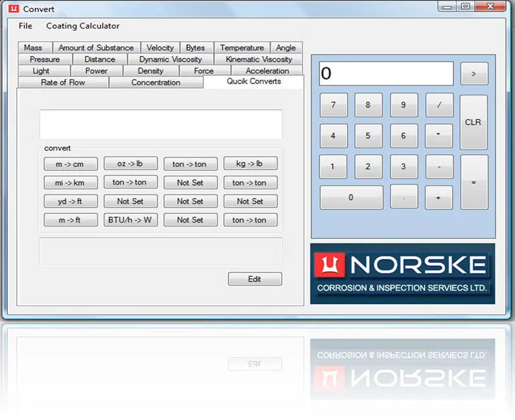Click the Norske company logo banner
Screen dimensions: 515x420
[402, 274]
